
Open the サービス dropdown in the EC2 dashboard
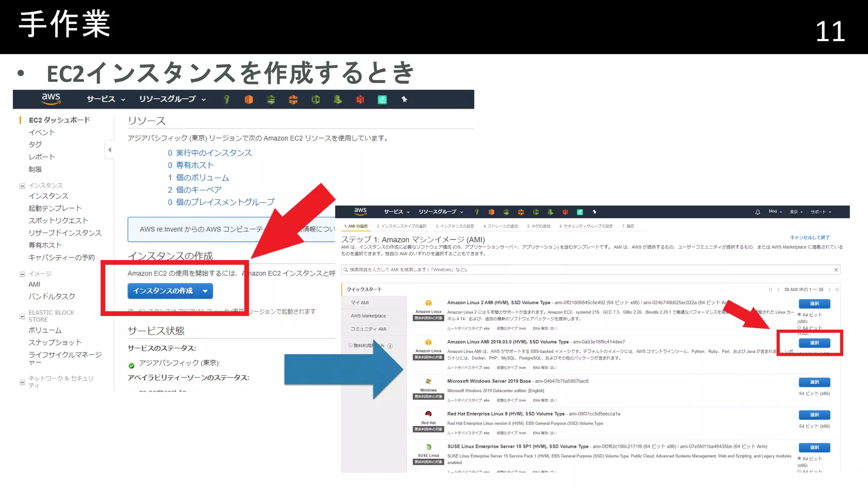point(106,99)
